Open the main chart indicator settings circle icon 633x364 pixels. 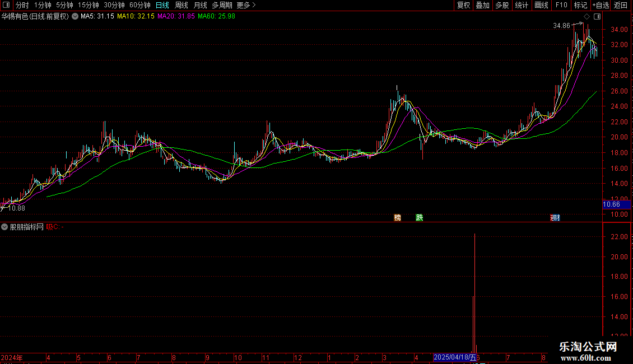click(x=75, y=16)
